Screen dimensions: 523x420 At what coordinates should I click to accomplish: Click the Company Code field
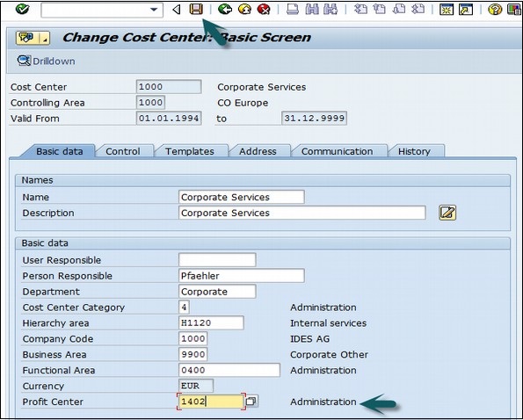coord(192,338)
